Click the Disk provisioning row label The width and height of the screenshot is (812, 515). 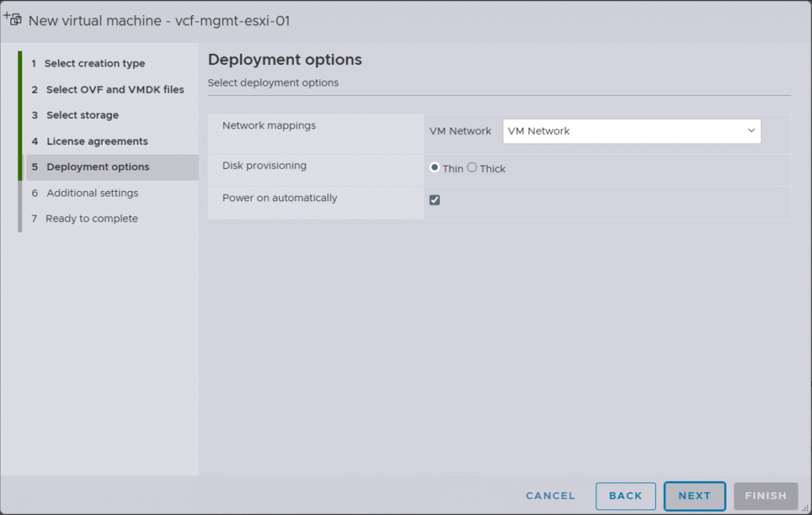(264, 165)
